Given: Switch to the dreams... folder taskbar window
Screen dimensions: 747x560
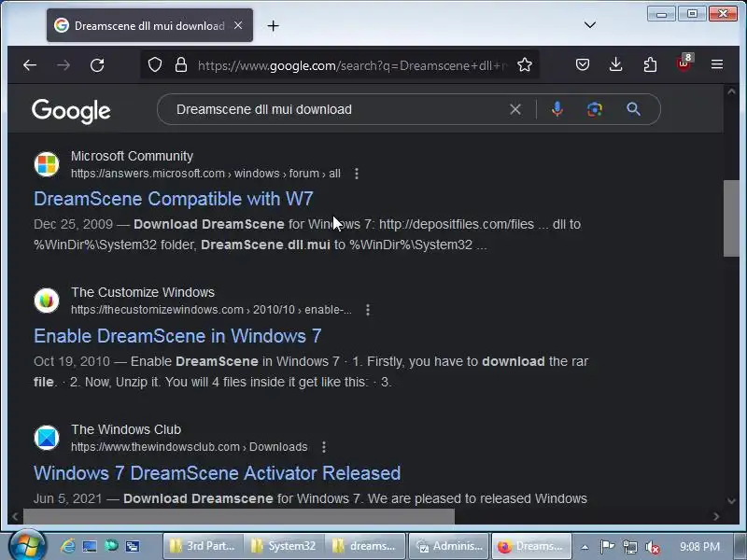Looking at the screenshot, I should tap(365, 546).
